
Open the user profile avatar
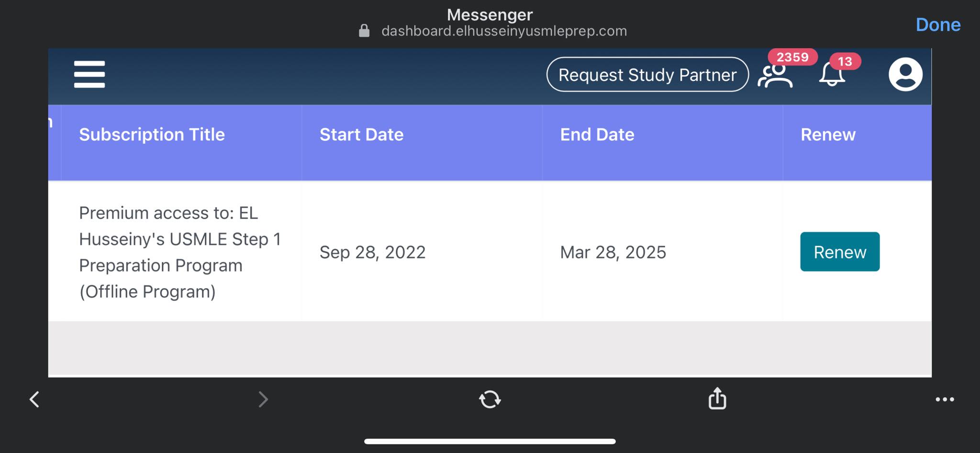point(905,74)
